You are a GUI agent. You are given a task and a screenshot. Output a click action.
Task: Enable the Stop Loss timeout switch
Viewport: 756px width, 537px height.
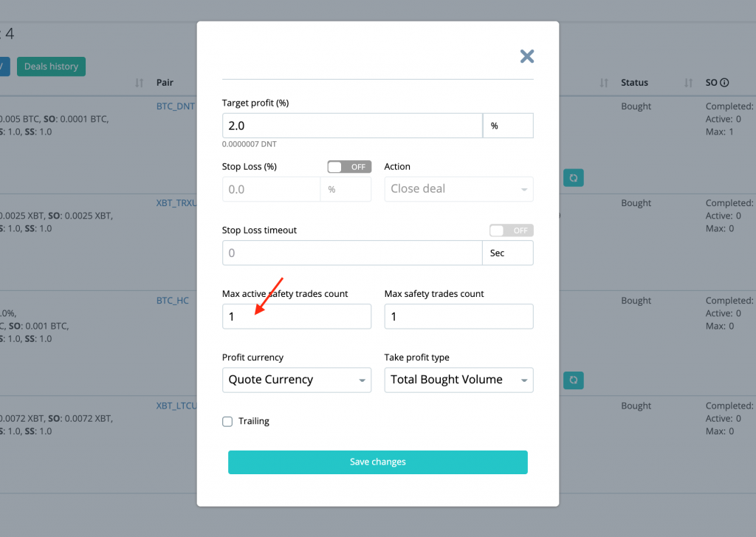click(x=511, y=230)
